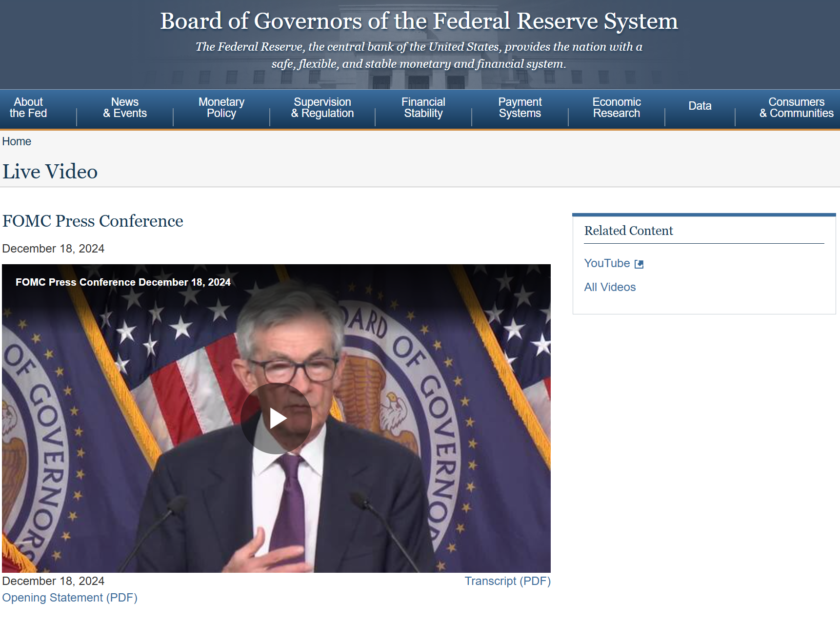
Task: Open the Consumers & Communities menu
Action: pyautogui.click(x=797, y=108)
